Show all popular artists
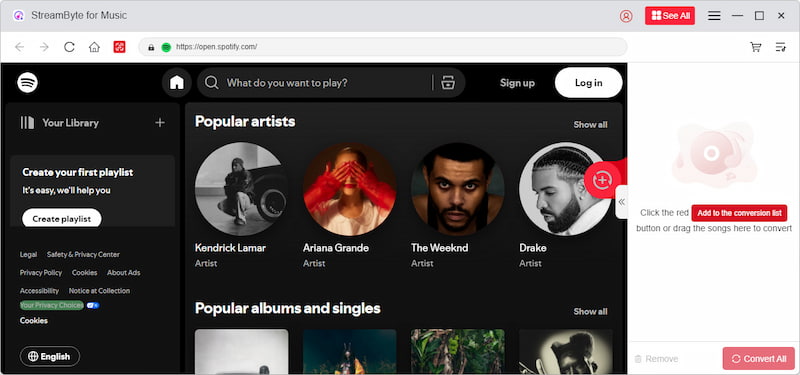The image size is (800, 375). (x=590, y=124)
